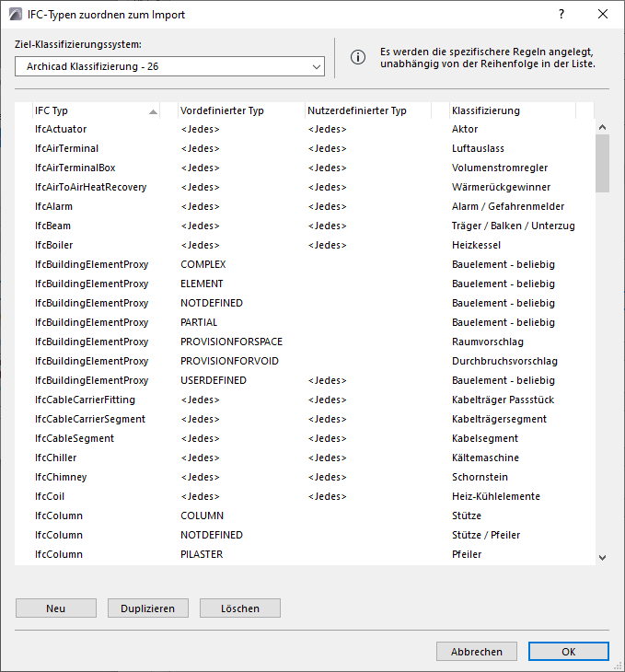Select the IfcCoil row
This screenshot has width=625, height=672.
click(305, 496)
